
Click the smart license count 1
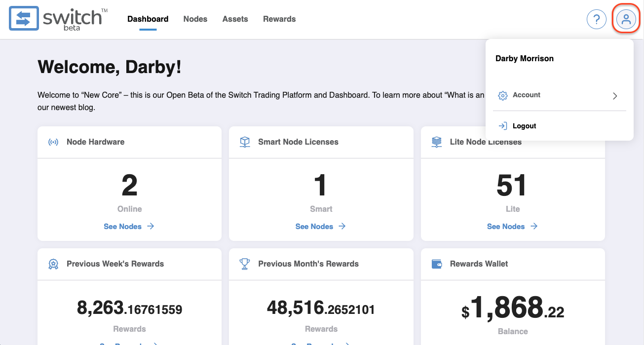tap(321, 186)
